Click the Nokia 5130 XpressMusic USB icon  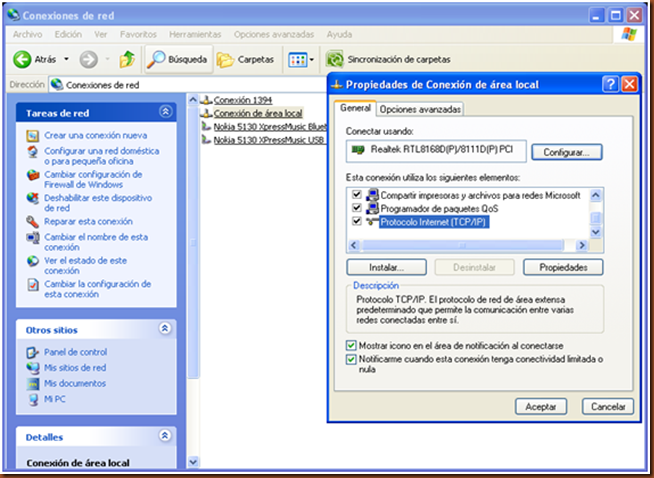pyautogui.click(x=206, y=140)
